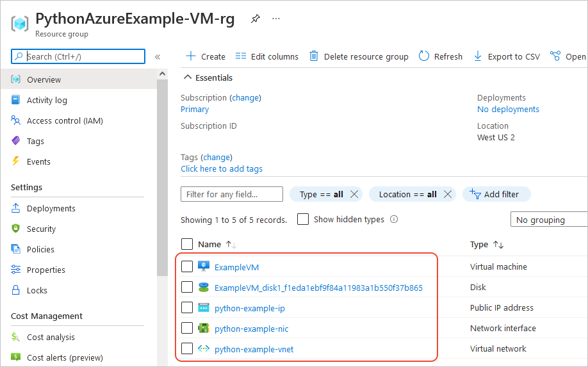This screenshot has height=367, width=588.
Task: Remove the Location == all filter
Action: (x=448, y=194)
